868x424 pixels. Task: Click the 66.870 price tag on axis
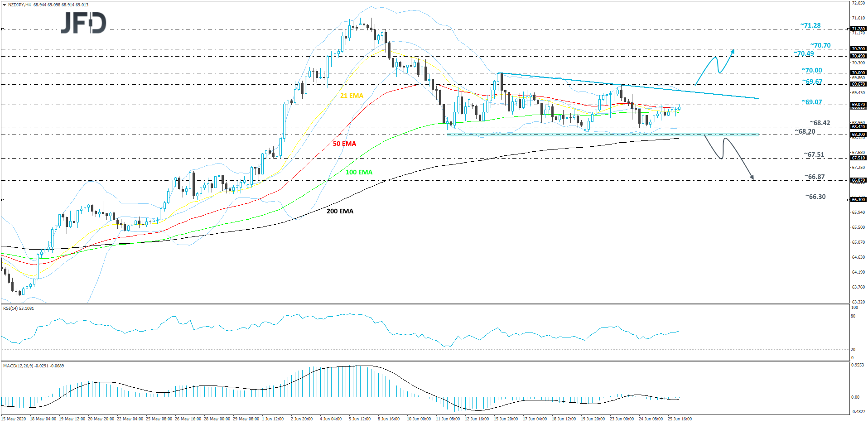pos(858,180)
